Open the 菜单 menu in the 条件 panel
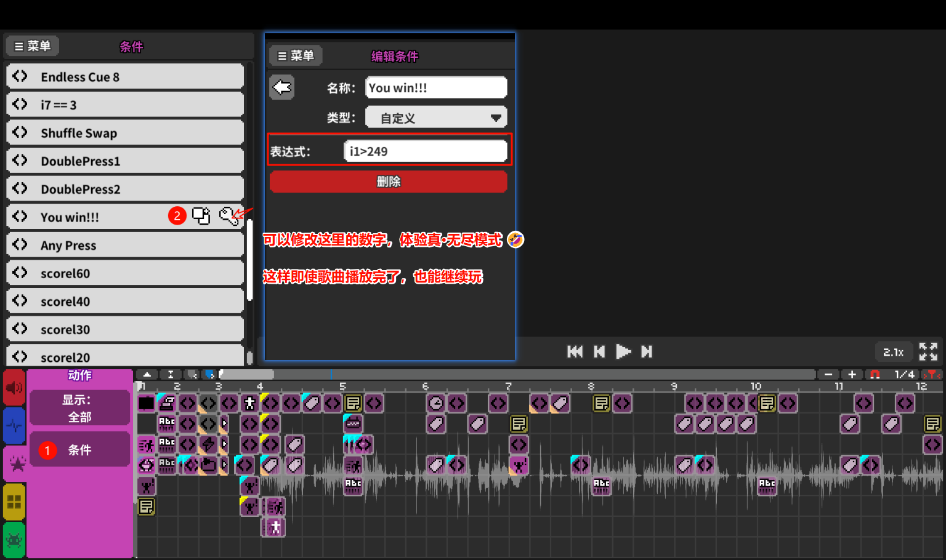The image size is (946, 560). [x=33, y=46]
